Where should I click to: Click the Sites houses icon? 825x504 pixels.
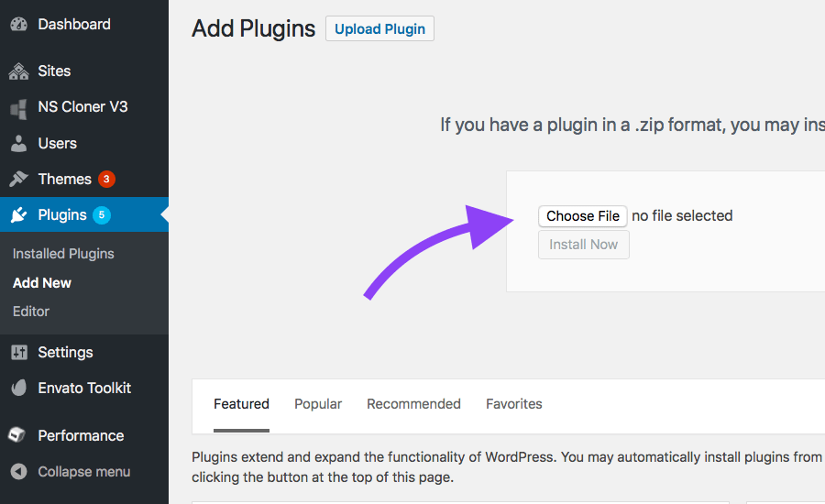[x=19, y=71]
